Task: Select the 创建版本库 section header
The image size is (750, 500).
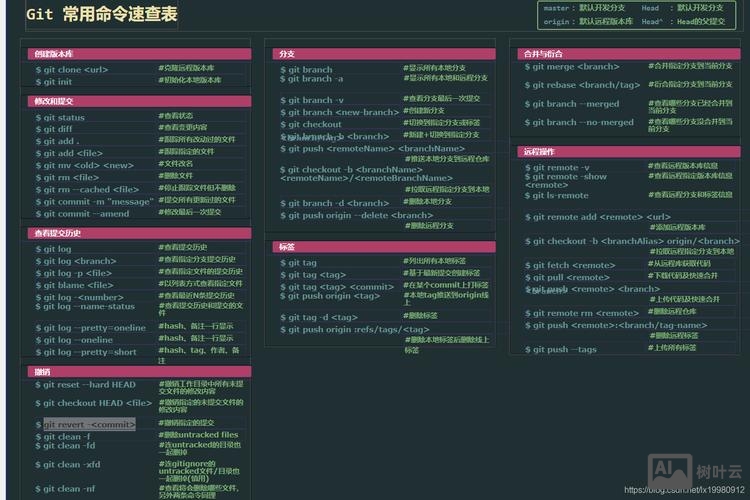Action: pyautogui.click(x=139, y=53)
